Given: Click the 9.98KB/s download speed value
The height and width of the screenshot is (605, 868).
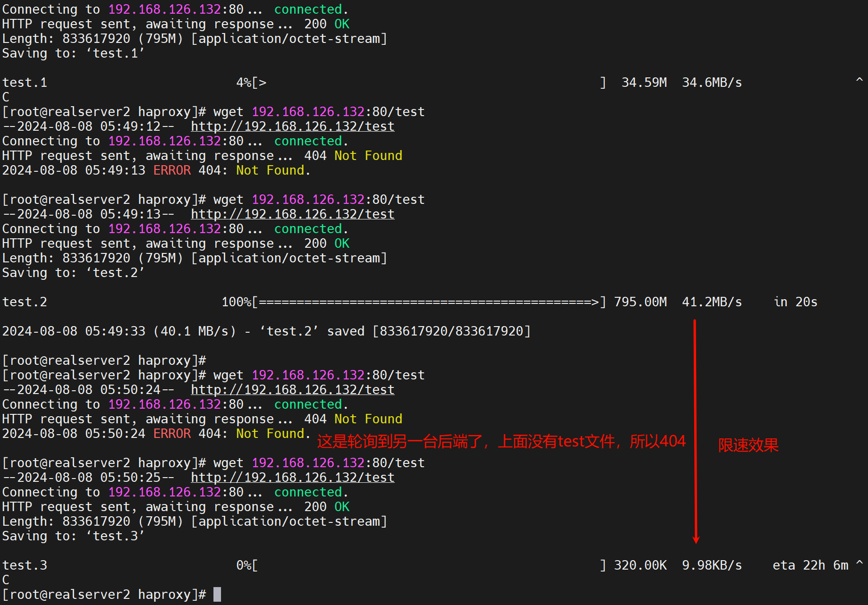Looking at the screenshot, I should (712, 565).
